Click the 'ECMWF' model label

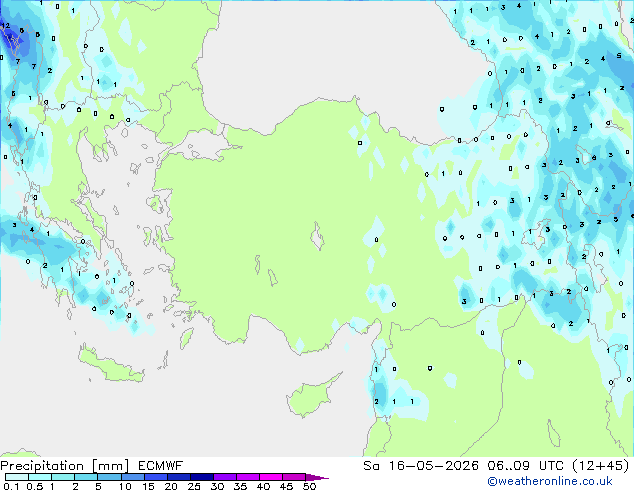(x=161, y=466)
